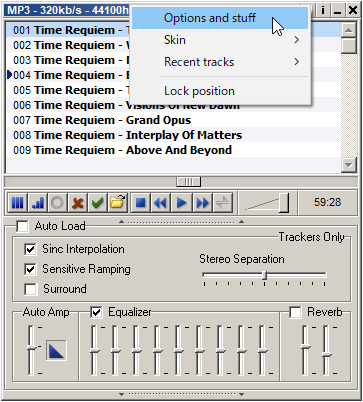Open files with the folder icon
The image size is (363, 402).
[x=117, y=203]
